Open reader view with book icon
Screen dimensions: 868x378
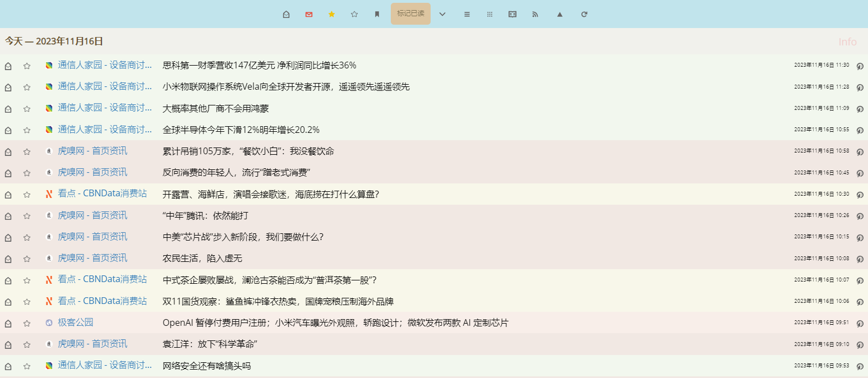[512, 14]
